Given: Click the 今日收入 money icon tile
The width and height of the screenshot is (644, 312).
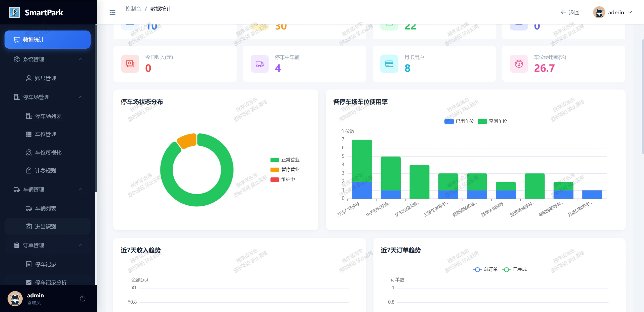Looking at the screenshot, I should pos(130,64).
